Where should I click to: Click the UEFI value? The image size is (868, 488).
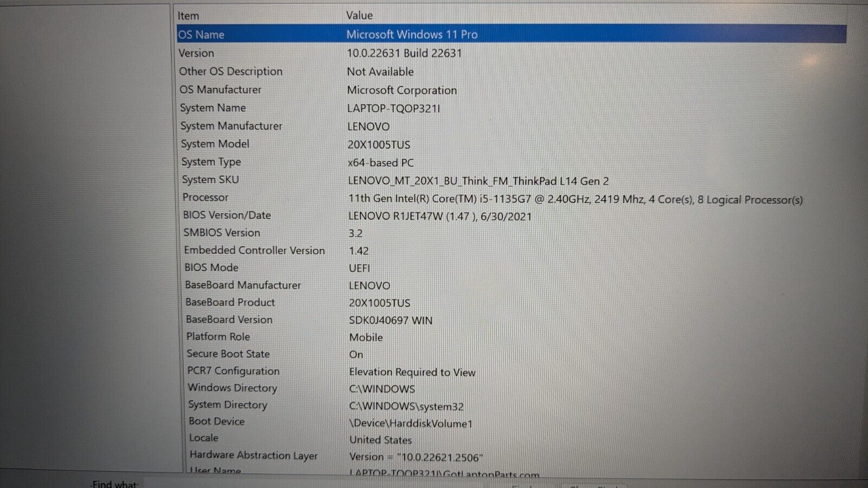360,268
